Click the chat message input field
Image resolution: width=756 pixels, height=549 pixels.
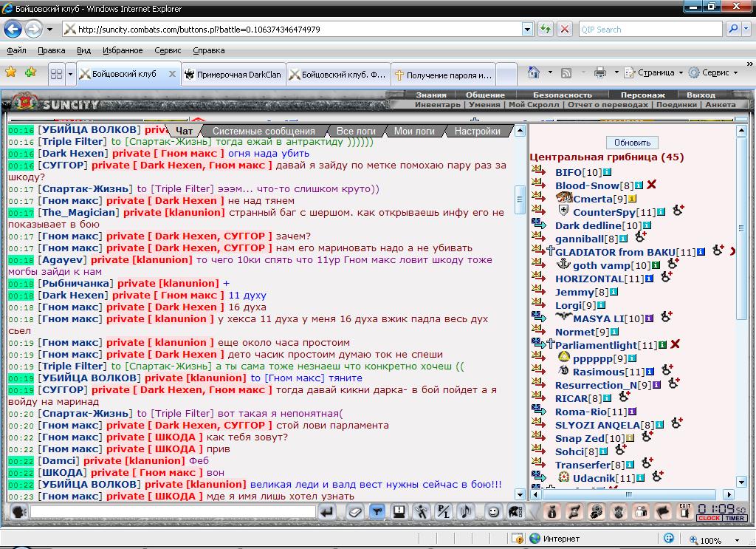[x=173, y=512]
